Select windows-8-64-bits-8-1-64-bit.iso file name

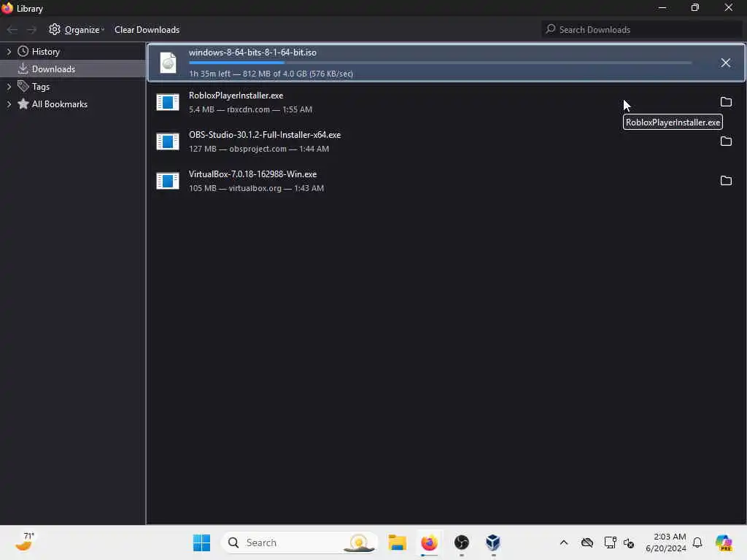(x=252, y=52)
